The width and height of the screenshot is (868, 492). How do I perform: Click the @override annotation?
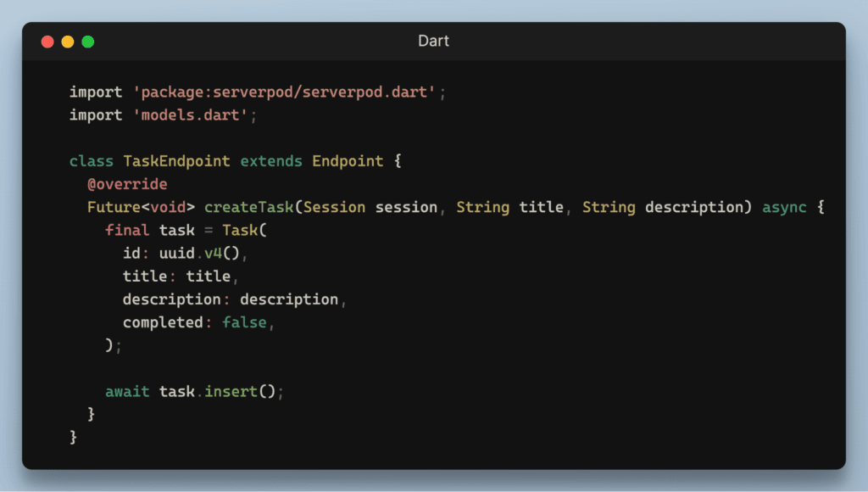coord(127,184)
